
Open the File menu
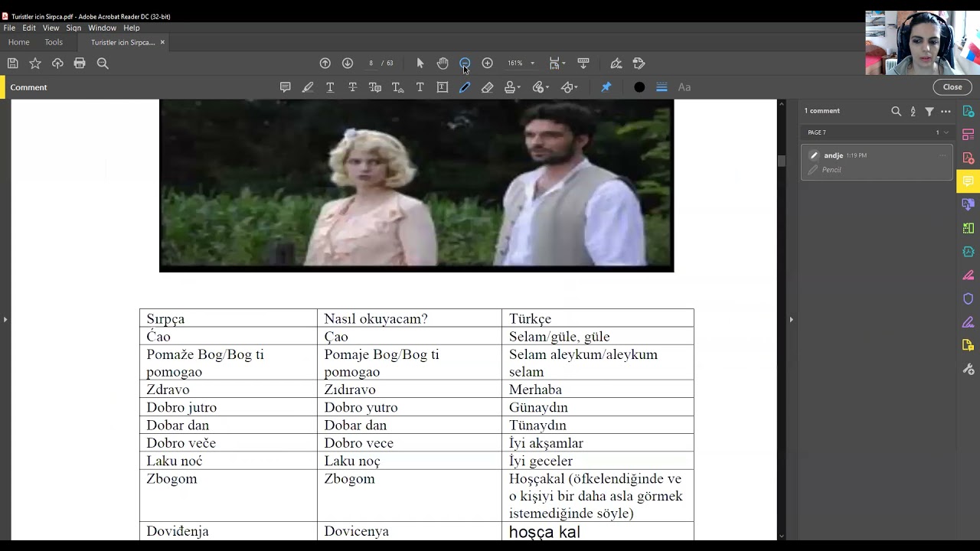[9, 28]
